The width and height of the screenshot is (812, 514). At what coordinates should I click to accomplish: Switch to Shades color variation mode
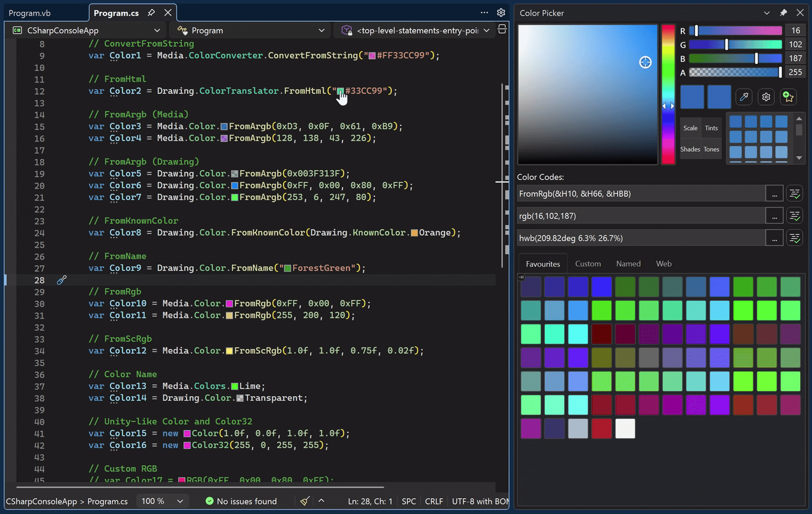690,149
